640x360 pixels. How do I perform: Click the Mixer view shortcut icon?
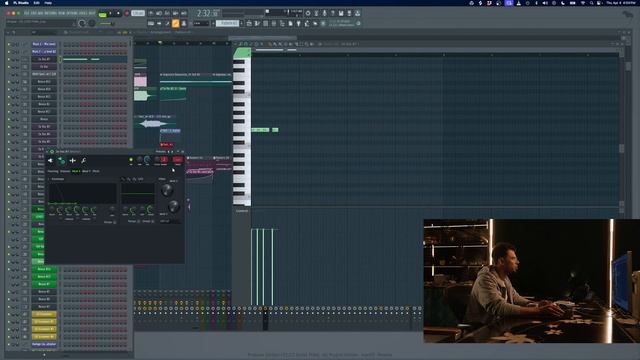(274, 24)
